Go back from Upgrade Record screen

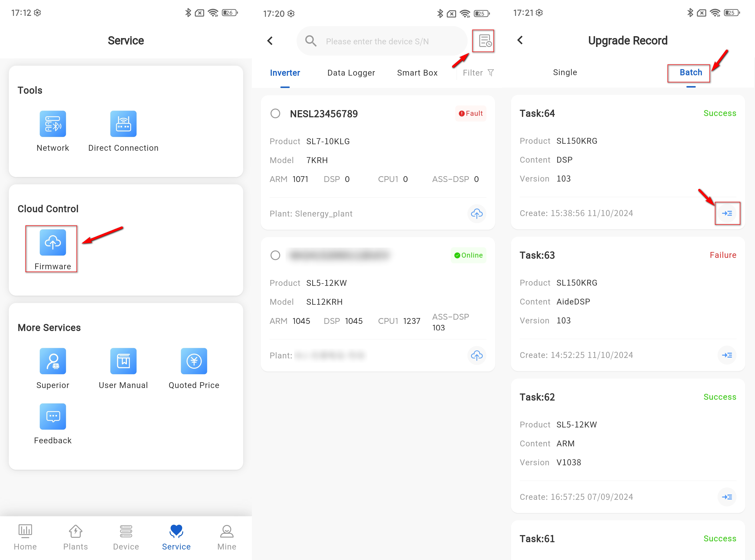pos(520,40)
